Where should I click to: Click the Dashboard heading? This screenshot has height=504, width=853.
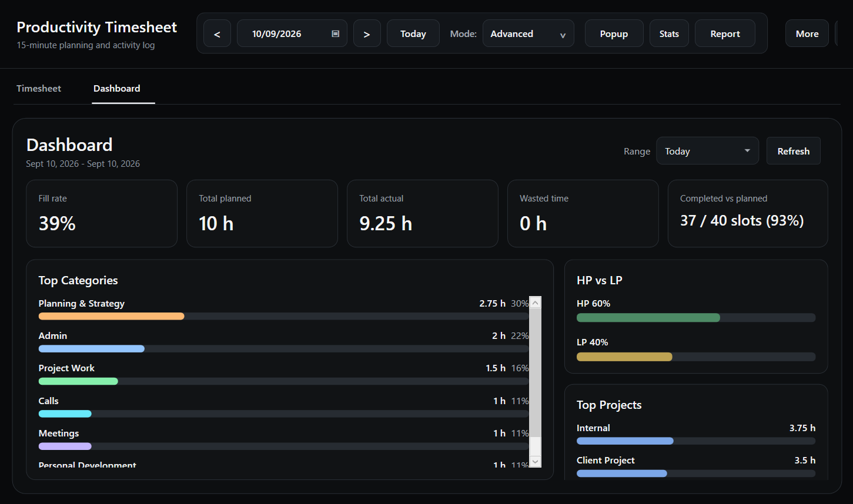click(69, 145)
